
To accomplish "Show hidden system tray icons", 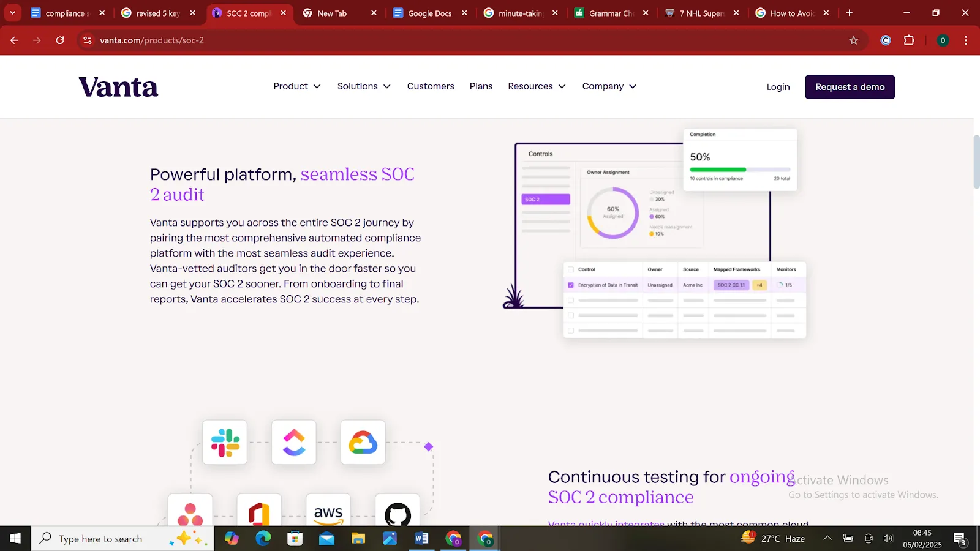I will coord(827,539).
